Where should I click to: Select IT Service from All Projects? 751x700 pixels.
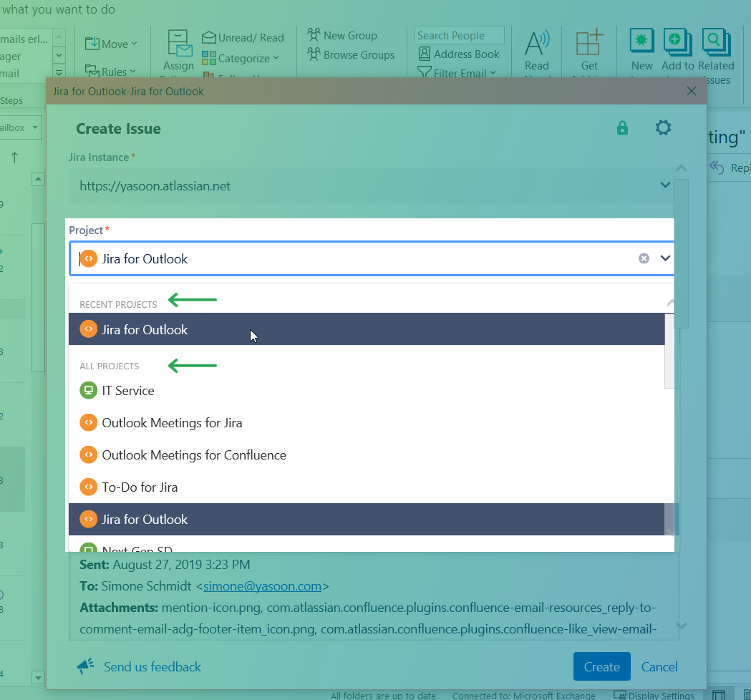128,391
